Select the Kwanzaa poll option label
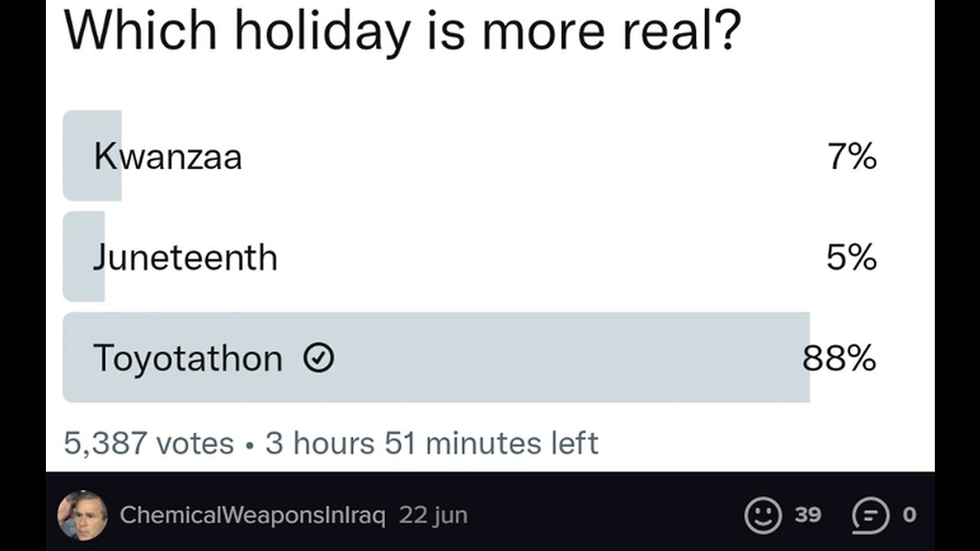This screenshot has height=551, width=980. 168,157
